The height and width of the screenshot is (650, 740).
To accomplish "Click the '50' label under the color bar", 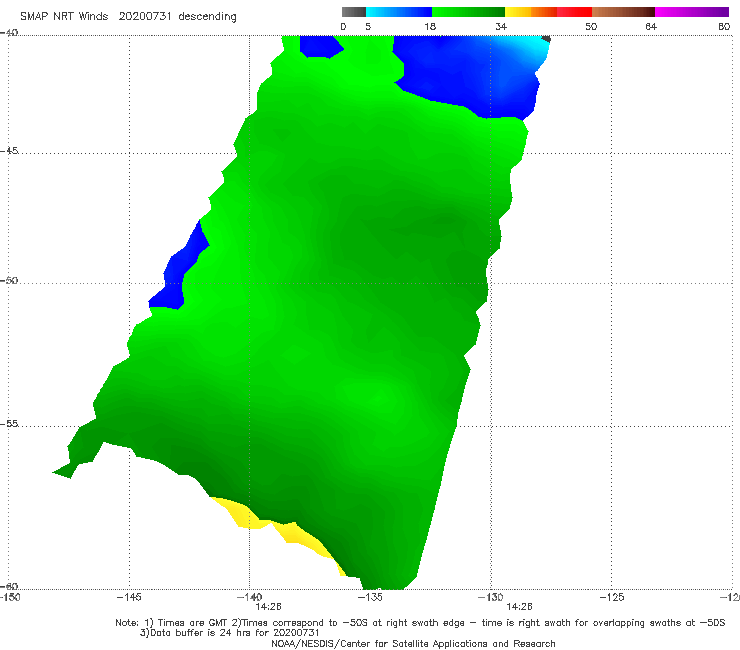I will pyautogui.click(x=591, y=26).
